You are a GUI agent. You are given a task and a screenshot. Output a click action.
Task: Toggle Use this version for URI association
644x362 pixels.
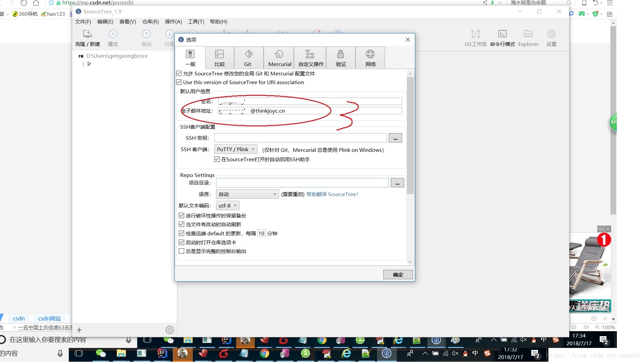[179, 82]
